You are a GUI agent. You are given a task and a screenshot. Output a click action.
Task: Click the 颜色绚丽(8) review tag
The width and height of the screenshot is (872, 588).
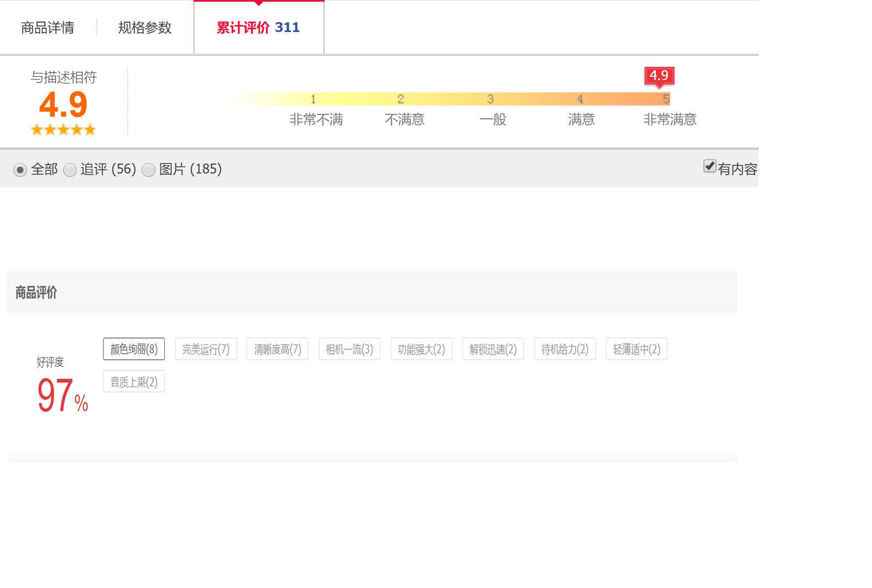coord(134,349)
